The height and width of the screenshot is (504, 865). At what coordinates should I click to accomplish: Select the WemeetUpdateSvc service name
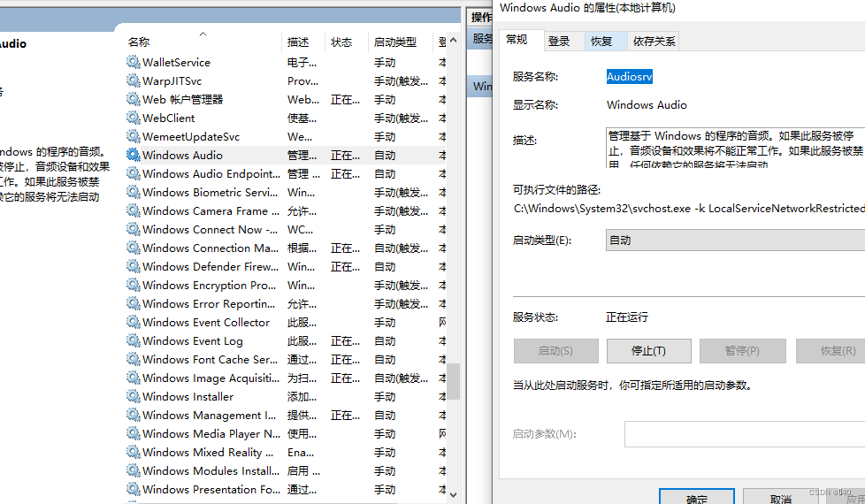[191, 137]
